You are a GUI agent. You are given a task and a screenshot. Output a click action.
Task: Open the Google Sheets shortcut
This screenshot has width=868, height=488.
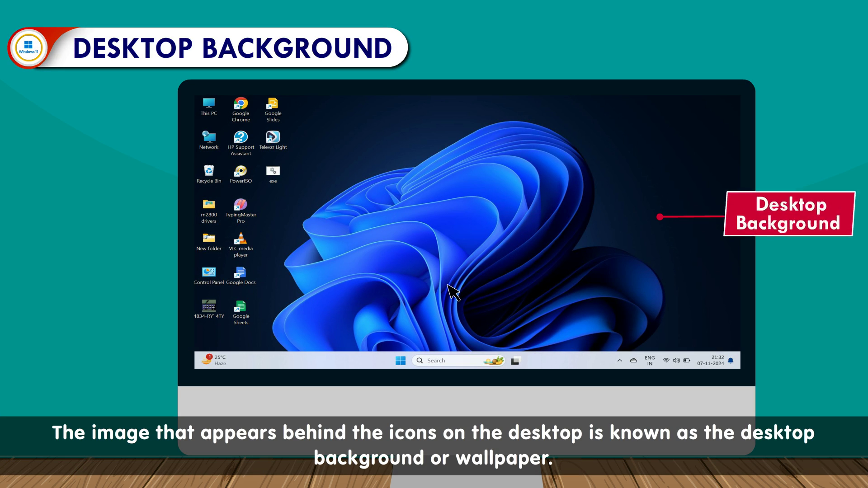(241, 306)
